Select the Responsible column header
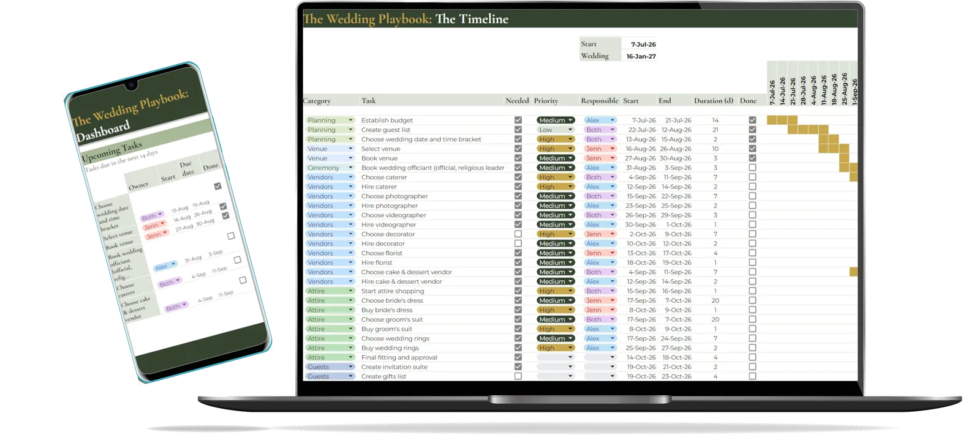The height and width of the screenshot is (435, 980). tap(600, 101)
